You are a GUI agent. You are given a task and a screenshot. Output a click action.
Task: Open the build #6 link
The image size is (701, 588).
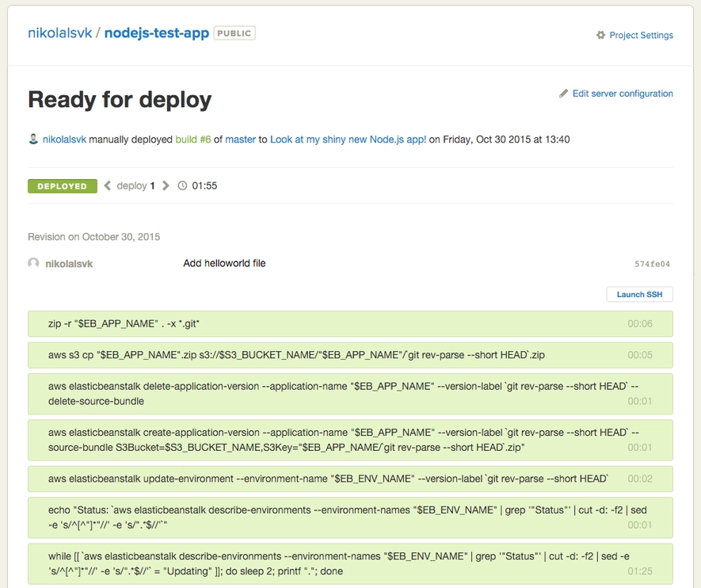[x=193, y=139]
